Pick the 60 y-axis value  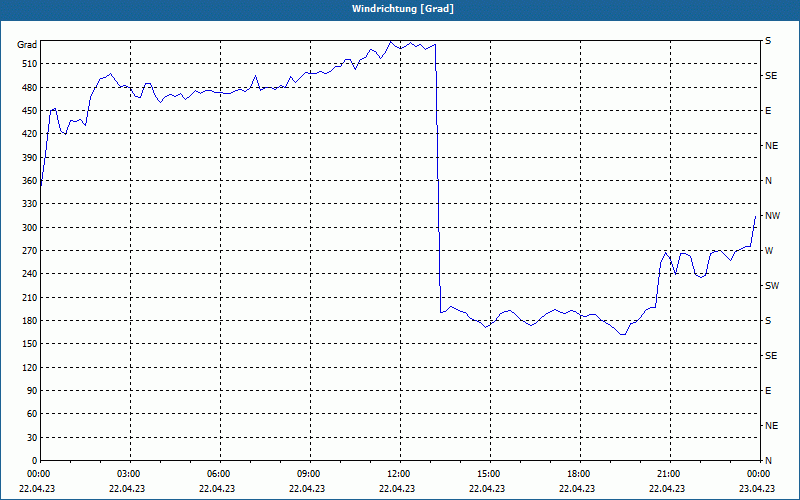pyautogui.click(x=33, y=413)
